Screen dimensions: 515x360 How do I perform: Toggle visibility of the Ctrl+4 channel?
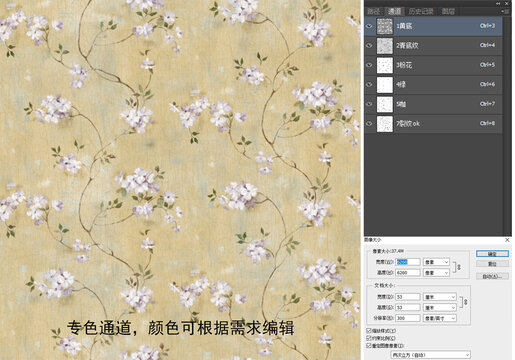pos(369,45)
